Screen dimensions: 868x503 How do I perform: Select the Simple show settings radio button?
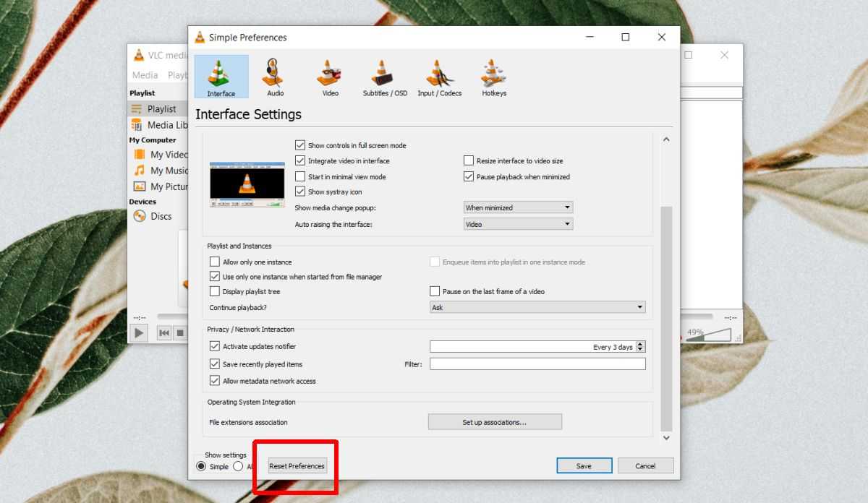pyautogui.click(x=201, y=467)
